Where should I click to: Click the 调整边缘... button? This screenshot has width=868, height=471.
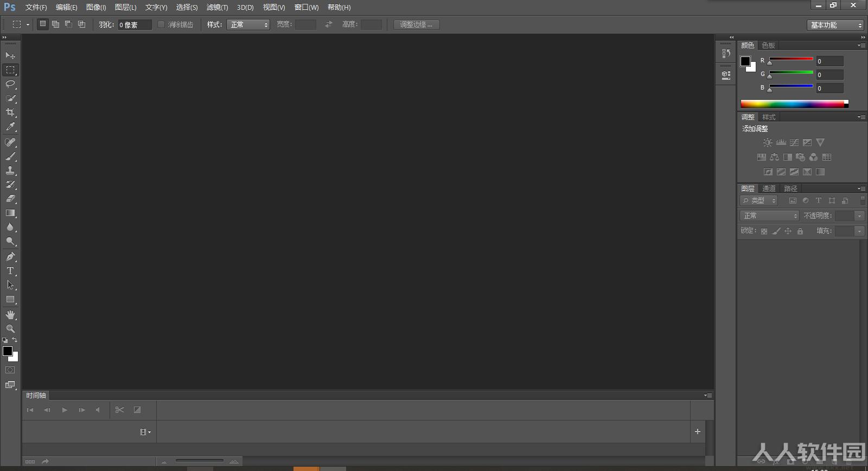(x=416, y=24)
